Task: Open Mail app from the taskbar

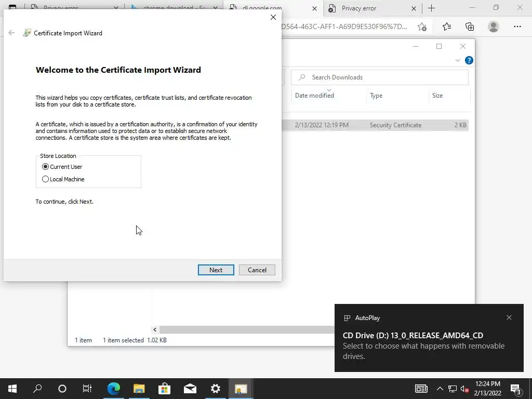Action: 190,389
